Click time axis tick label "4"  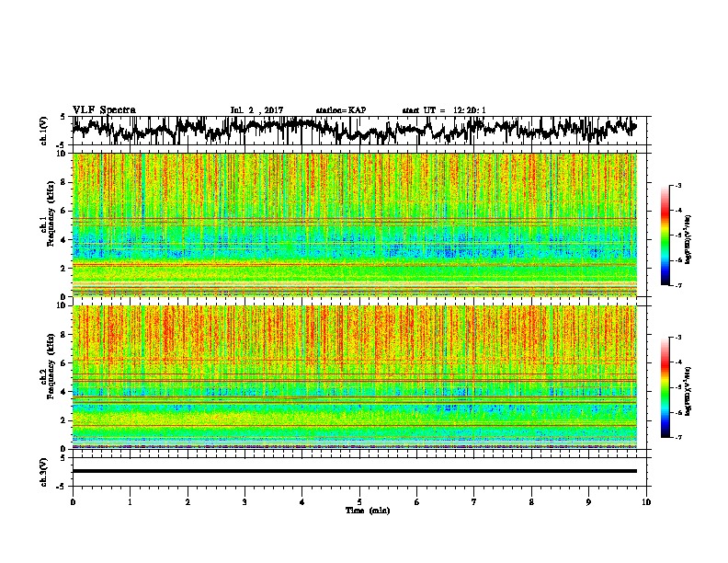click(302, 502)
